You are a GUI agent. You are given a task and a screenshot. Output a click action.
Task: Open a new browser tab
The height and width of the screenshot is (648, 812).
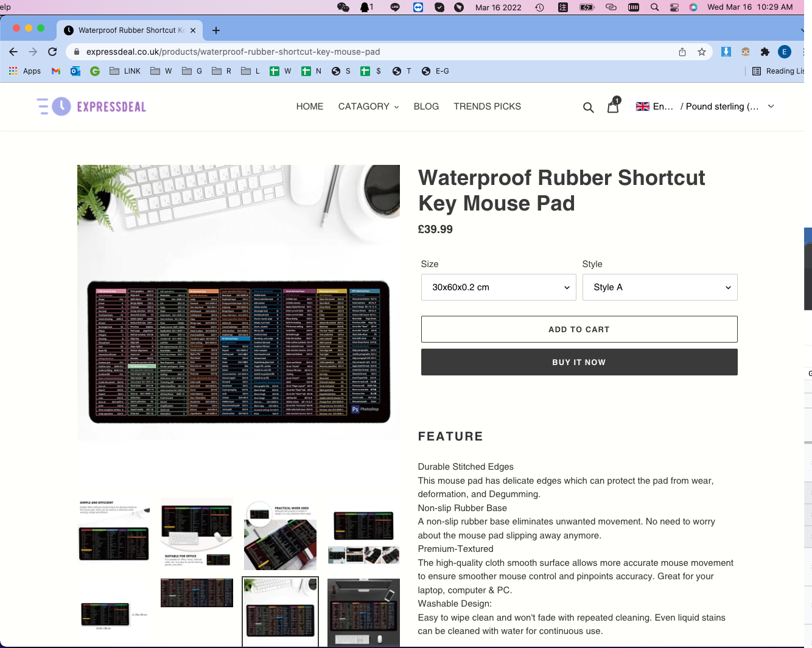(216, 30)
